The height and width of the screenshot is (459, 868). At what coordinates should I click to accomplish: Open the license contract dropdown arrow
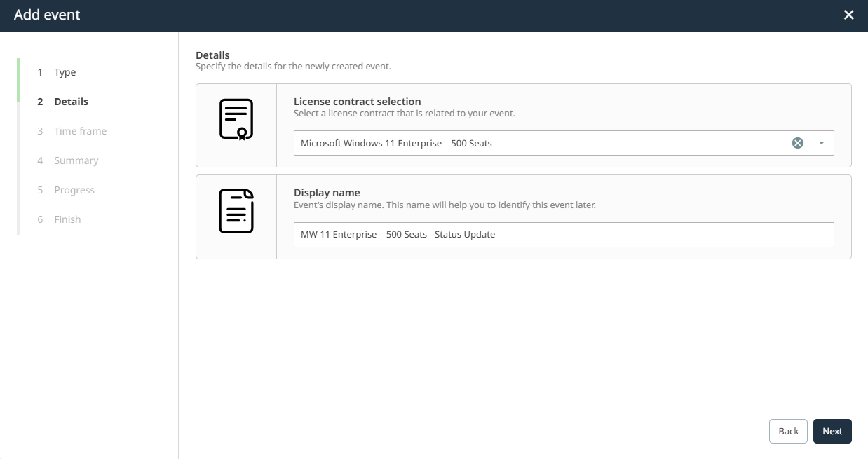coord(821,143)
